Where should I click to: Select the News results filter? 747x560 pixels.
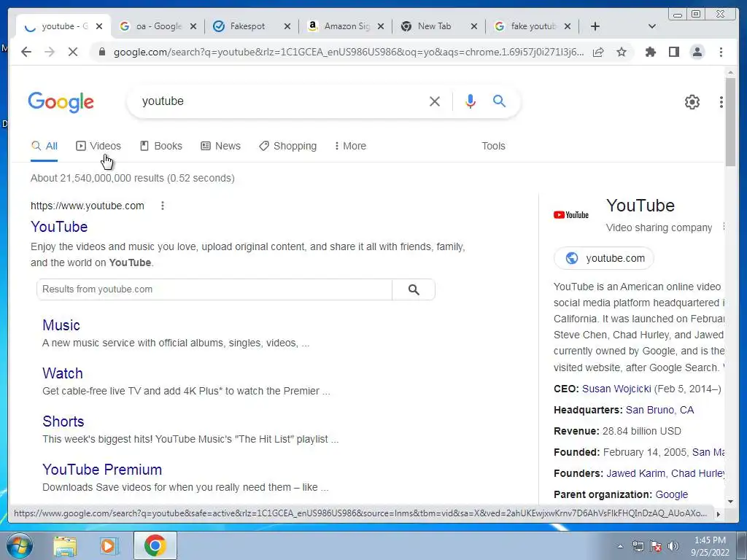(x=220, y=146)
